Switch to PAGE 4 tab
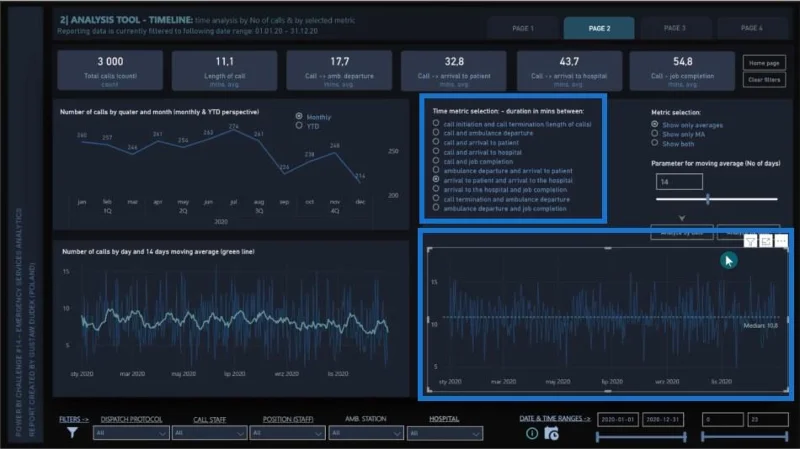800x449 pixels. 752,28
